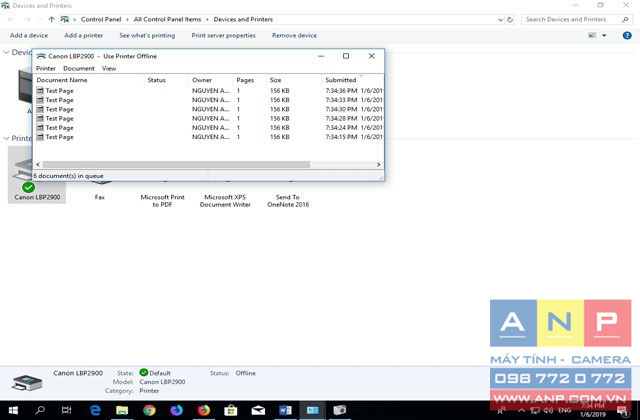Image resolution: width=640 pixels, height=420 pixels.
Task: Click Control Panel taskbar button
Action: [313, 410]
